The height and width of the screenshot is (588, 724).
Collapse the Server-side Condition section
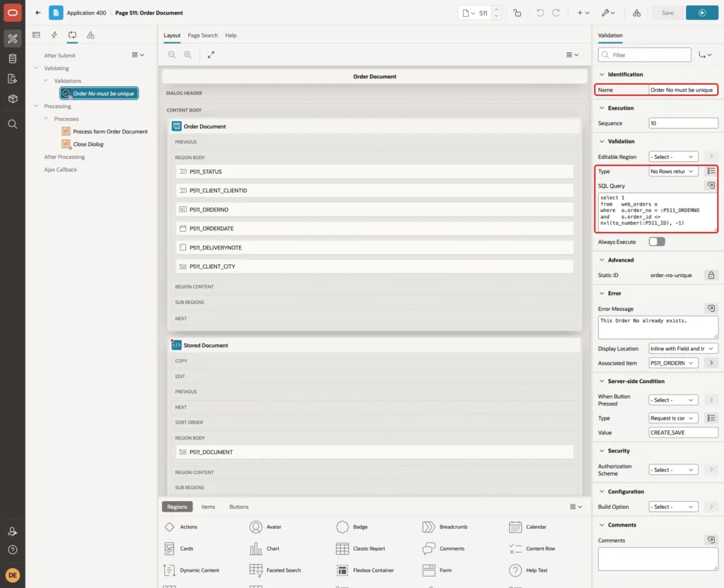(x=602, y=381)
